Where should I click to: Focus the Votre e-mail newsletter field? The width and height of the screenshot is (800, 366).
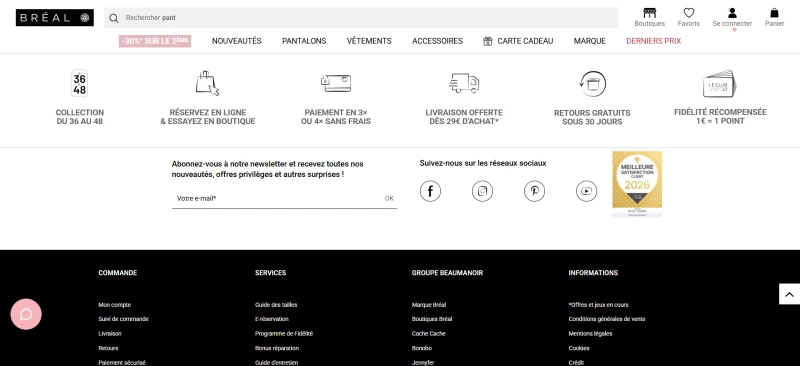[276, 199]
